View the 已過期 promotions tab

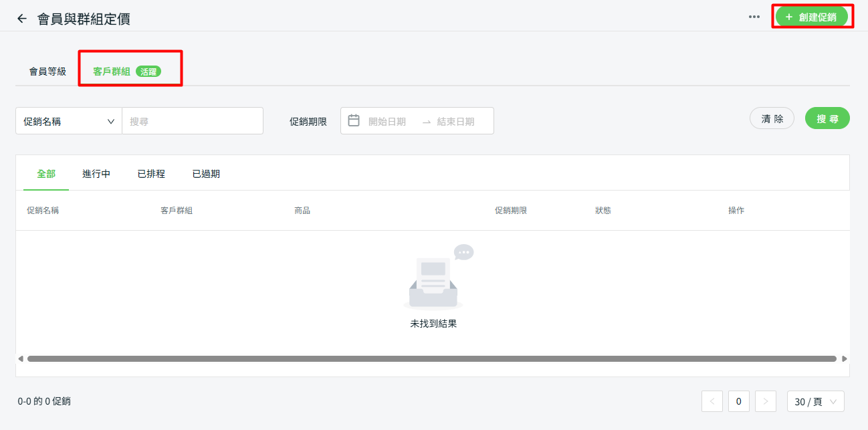pyautogui.click(x=206, y=174)
